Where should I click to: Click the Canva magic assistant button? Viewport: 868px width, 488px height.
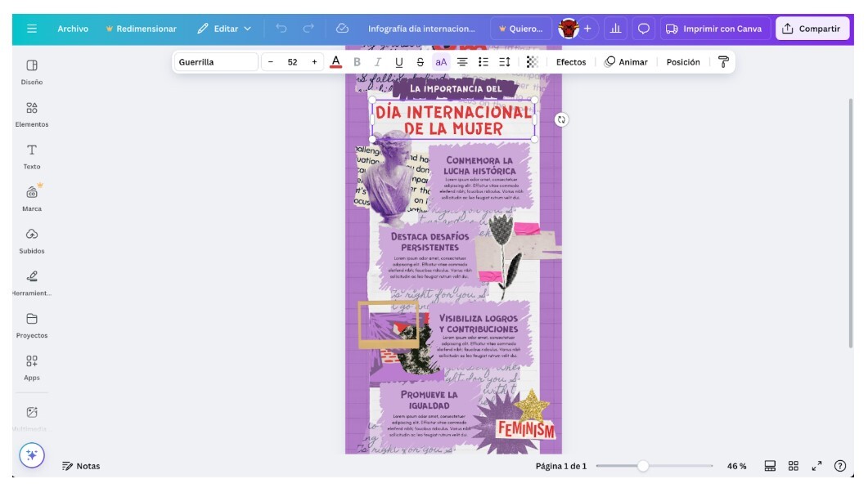pyautogui.click(x=32, y=455)
